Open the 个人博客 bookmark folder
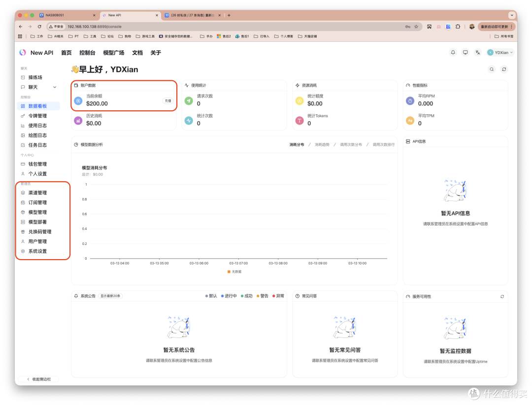The image size is (532, 405). tap(284, 36)
